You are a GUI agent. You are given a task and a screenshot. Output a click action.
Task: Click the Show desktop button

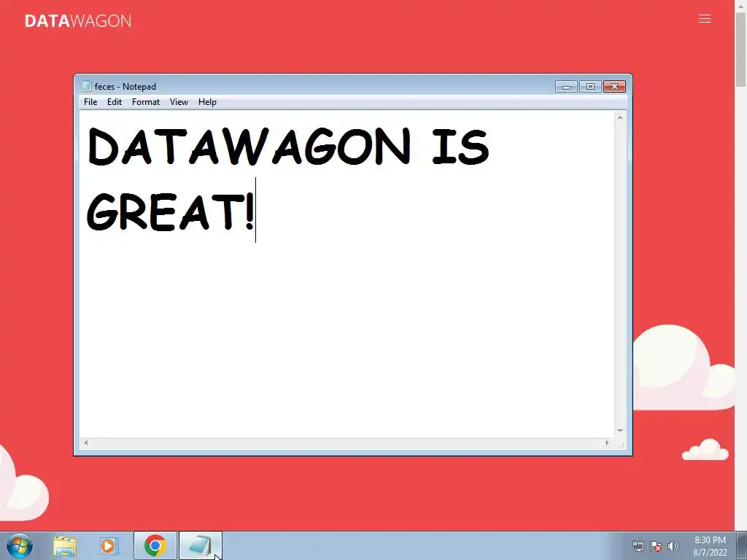pos(741,545)
